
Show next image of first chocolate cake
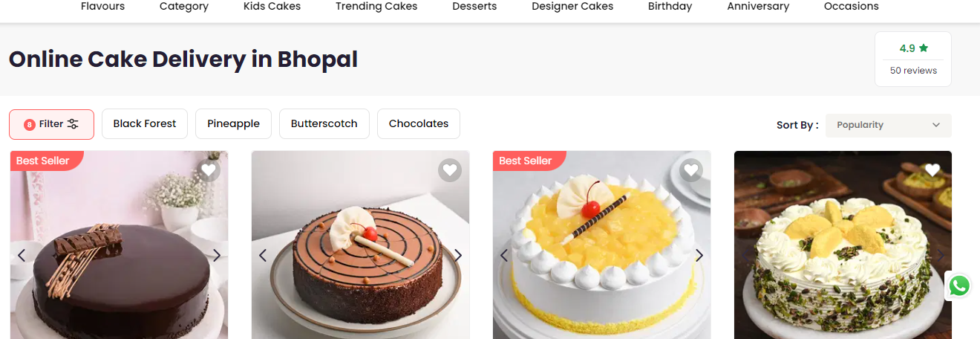click(217, 256)
